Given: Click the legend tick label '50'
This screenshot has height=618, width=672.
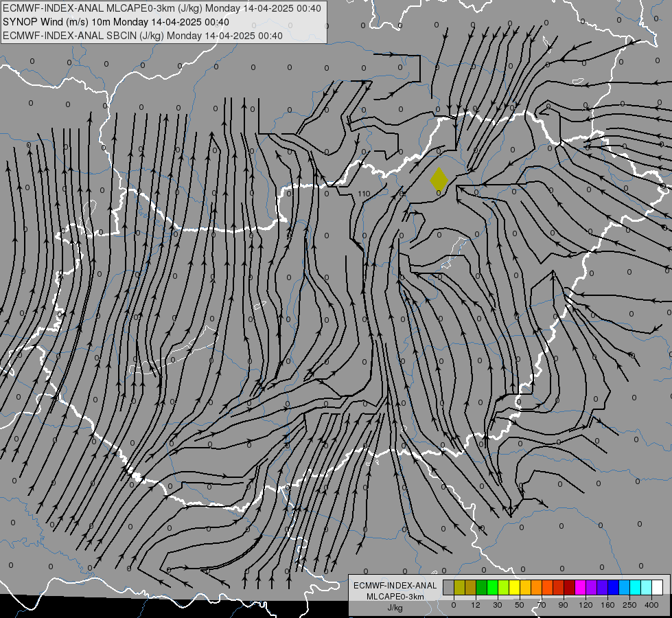Looking at the screenshot, I should coord(520,605).
